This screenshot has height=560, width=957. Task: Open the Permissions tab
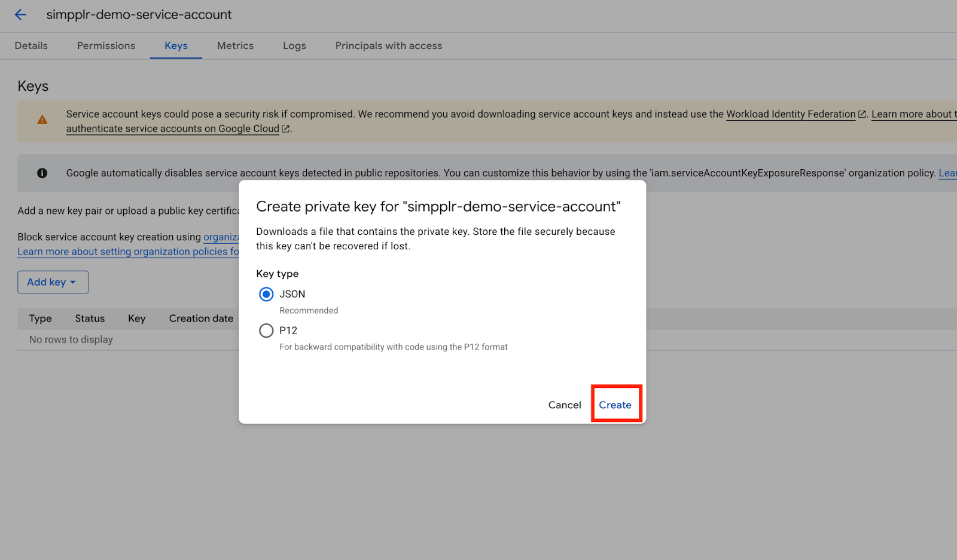click(106, 46)
